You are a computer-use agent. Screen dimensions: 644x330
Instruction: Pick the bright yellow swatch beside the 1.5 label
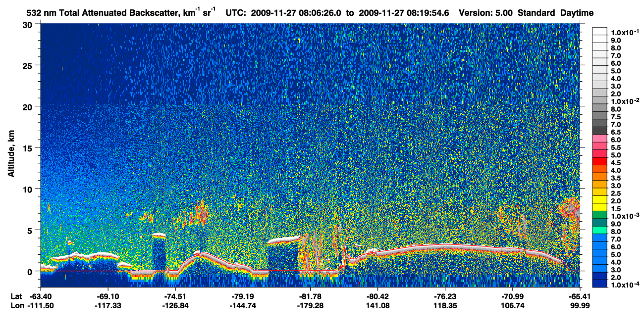(x=599, y=207)
